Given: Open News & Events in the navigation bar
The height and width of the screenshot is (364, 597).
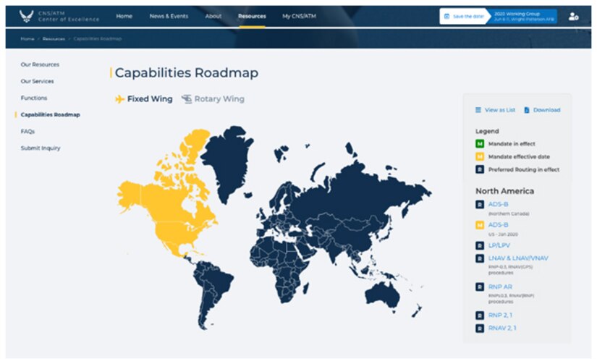Looking at the screenshot, I should click(167, 16).
